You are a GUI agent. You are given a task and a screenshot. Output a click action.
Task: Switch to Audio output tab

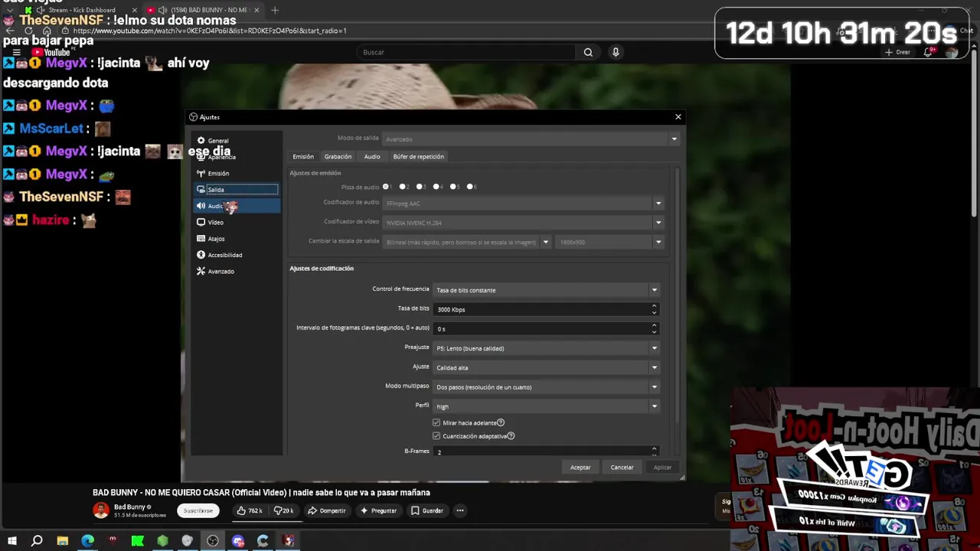coord(372,156)
